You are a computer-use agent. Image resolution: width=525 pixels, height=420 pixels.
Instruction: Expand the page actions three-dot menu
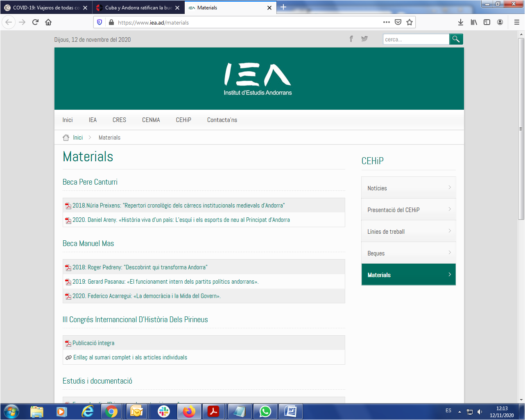pos(386,22)
